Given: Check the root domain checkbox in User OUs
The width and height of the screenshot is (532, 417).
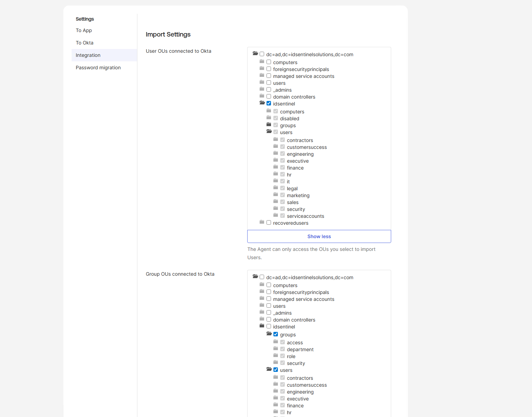Looking at the screenshot, I should [x=262, y=54].
